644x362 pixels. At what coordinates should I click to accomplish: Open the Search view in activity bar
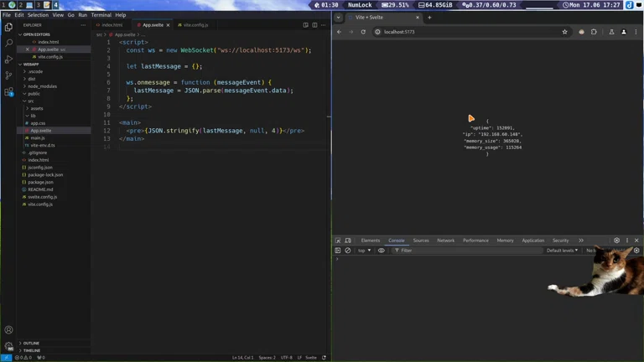9,42
